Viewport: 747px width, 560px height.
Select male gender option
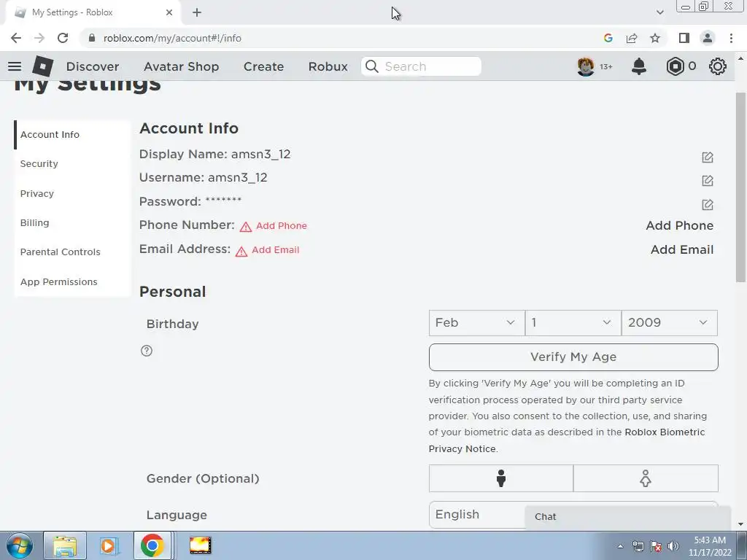pos(500,478)
